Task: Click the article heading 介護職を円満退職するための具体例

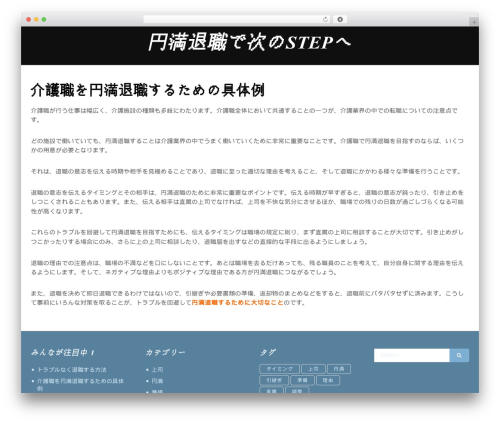Action: click(148, 90)
